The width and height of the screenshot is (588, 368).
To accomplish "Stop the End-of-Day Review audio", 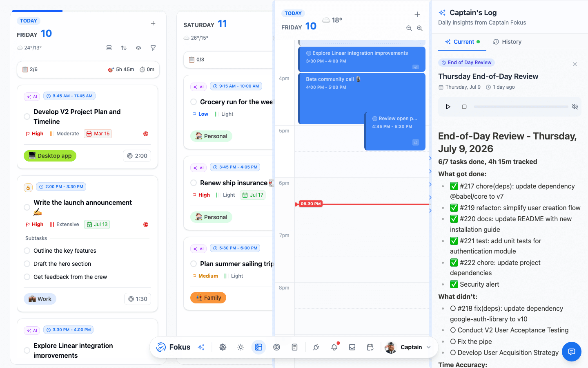I will pyautogui.click(x=464, y=107).
